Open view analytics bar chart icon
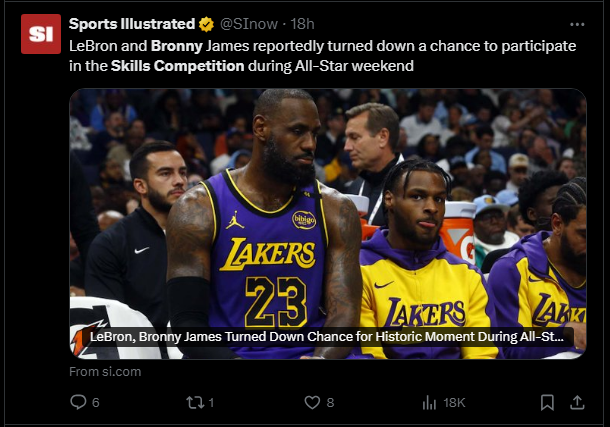This screenshot has width=610, height=427. pyautogui.click(x=430, y=402)
